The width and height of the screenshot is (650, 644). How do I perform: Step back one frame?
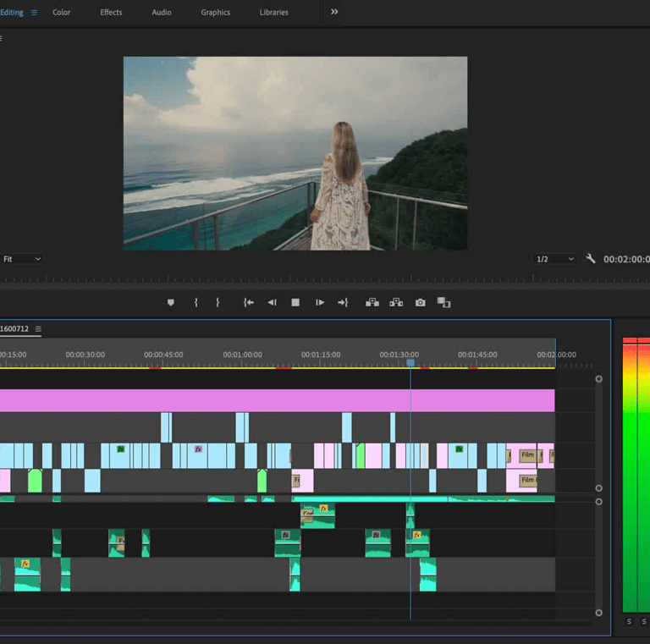click(x=272, y=302)
